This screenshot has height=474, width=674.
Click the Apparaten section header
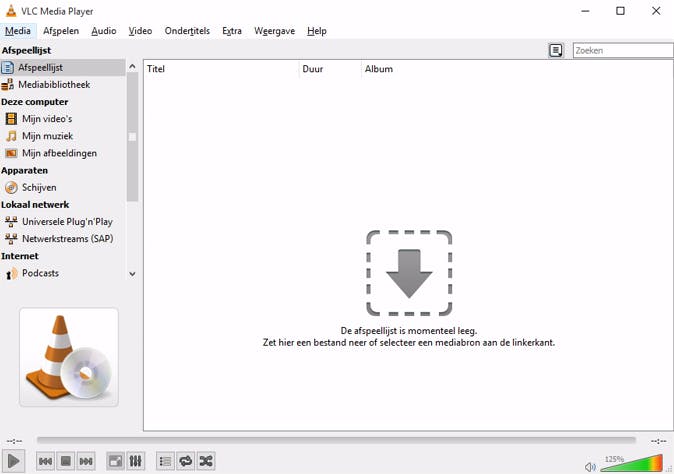click(x=24, y=170)
